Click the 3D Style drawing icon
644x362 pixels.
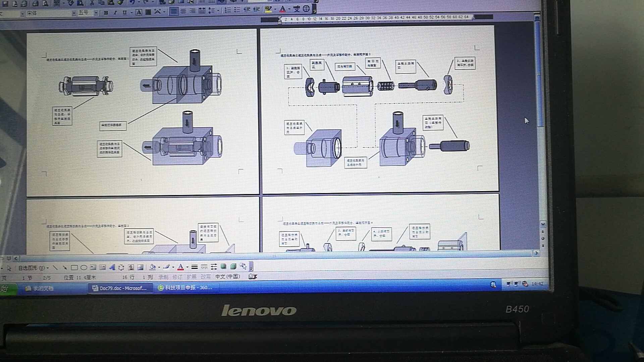(x=233, y=266)
